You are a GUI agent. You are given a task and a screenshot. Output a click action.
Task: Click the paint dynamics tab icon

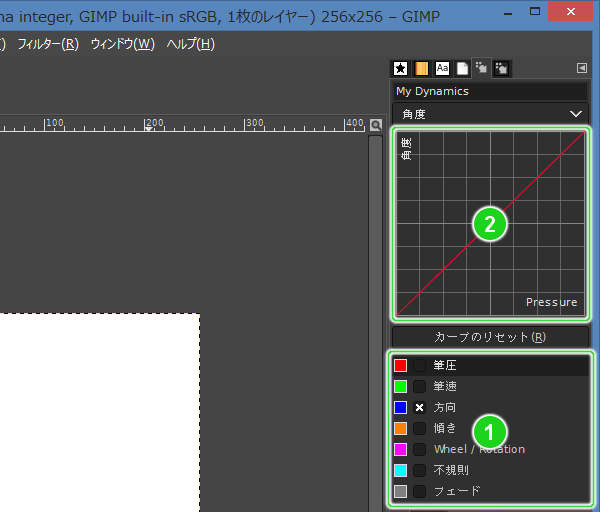pos(481,68)
